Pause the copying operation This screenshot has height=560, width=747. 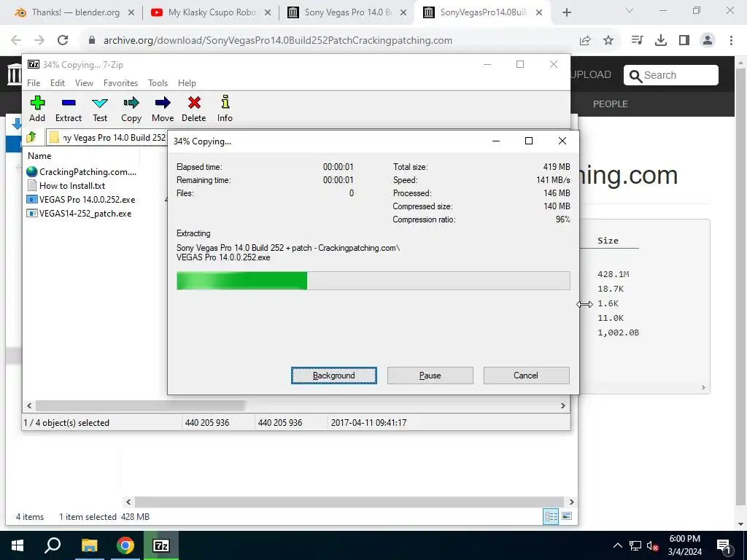coord(430,376)
